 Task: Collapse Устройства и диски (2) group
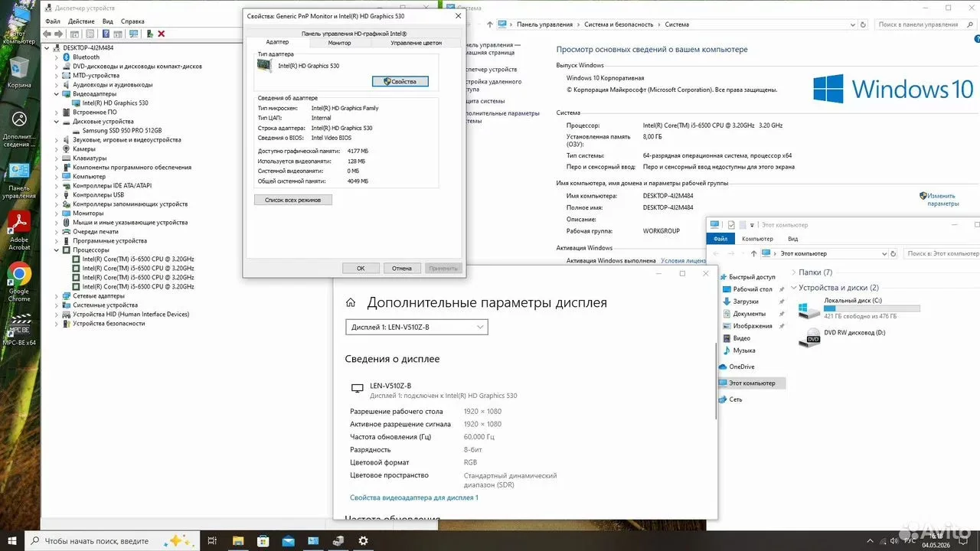tap(793, 289)
